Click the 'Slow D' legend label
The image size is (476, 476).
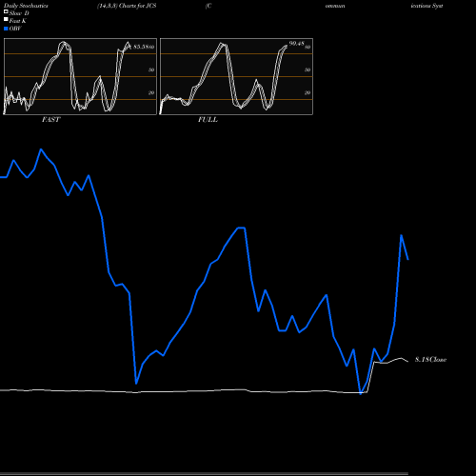click(19, 13)
